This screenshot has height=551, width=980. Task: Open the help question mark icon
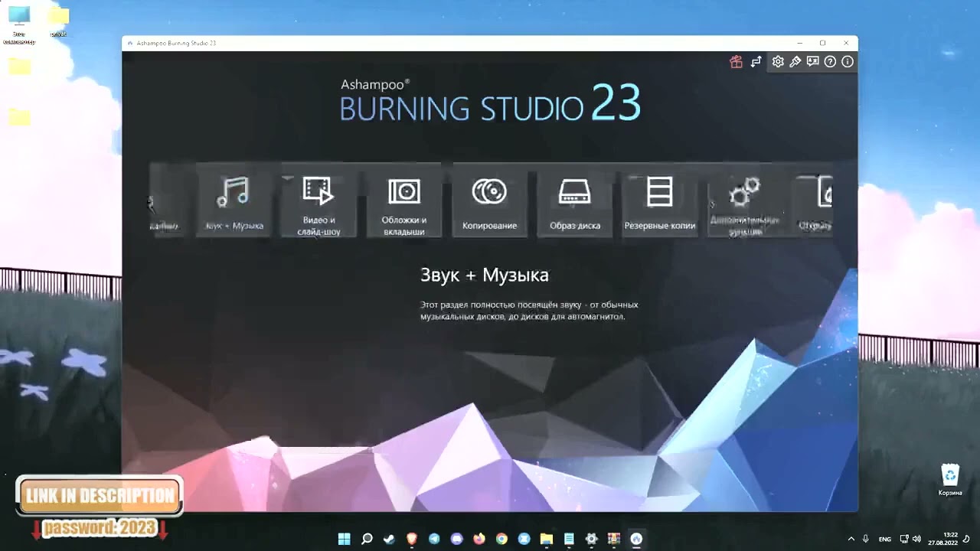click(x=830, y=62)
